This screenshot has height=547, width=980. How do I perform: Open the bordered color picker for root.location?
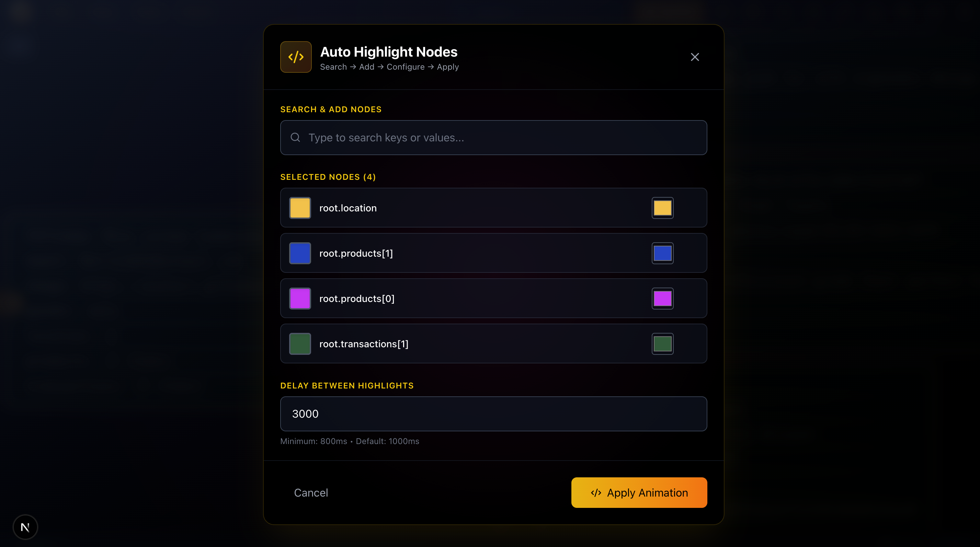tap(662, 208)
